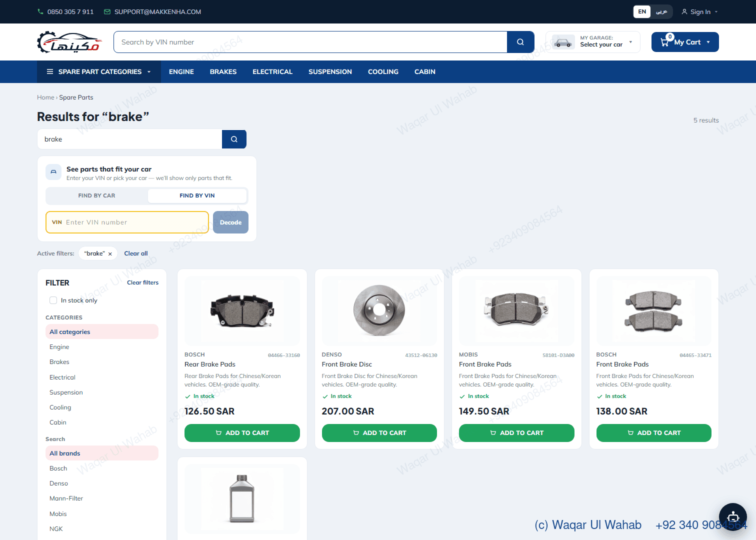Open the Spare Part Categories menu
This screenshot has height=540, width=756.
(x=99, y=71)
